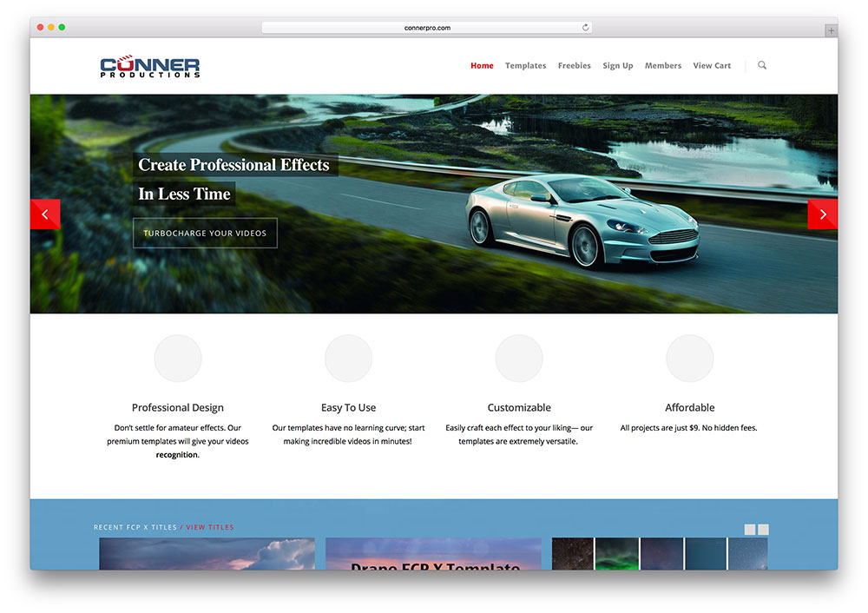Click the Affordable heading

pyautogui.click(x=689, y=407)
